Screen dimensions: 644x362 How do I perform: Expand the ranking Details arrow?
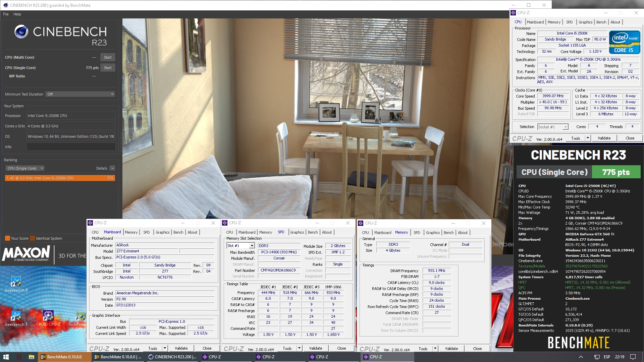click(112, 168)
